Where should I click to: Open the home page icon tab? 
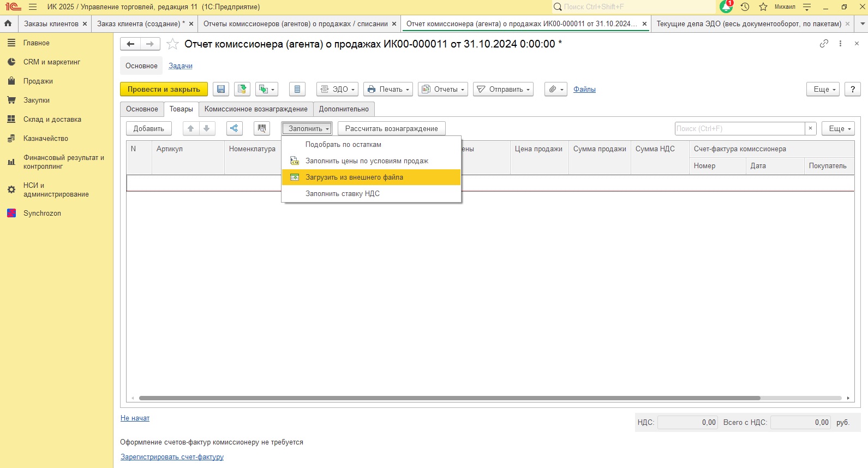(8, 24)
